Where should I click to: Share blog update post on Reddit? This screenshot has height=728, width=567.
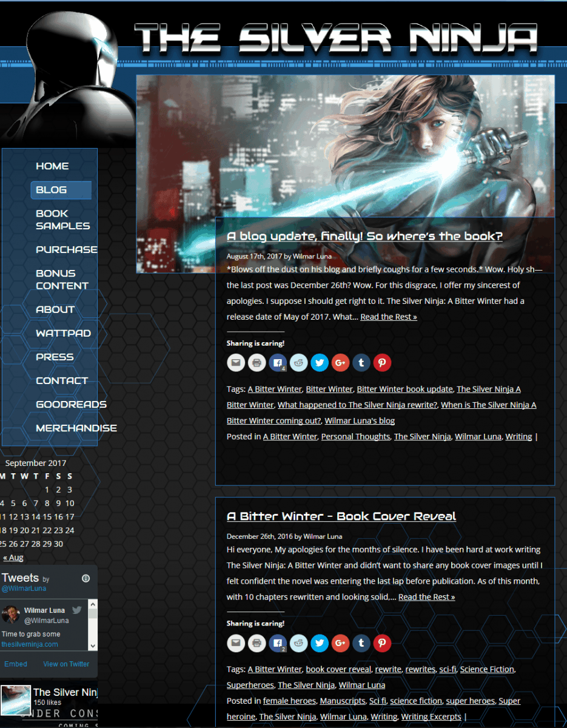point(298,363)
